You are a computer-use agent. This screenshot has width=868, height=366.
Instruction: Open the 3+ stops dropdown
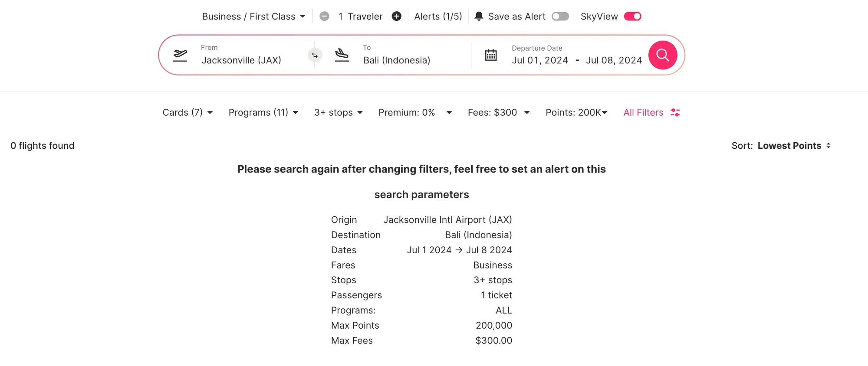click(x=338, y=112)
